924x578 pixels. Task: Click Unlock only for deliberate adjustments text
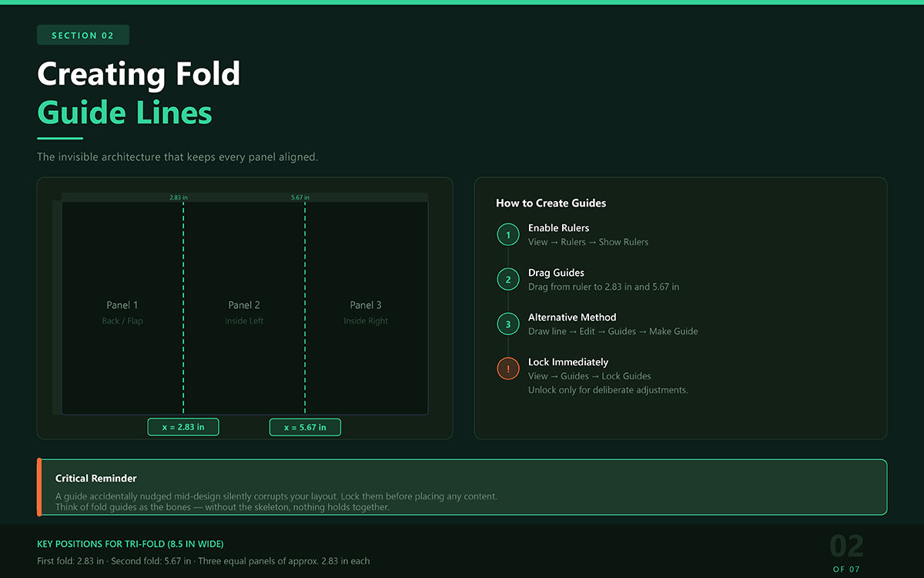coord(608,390)
